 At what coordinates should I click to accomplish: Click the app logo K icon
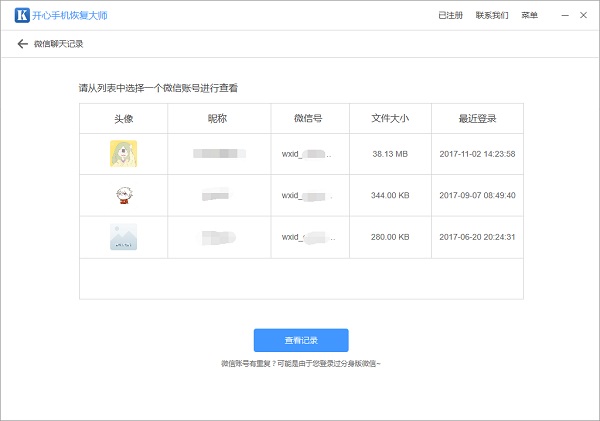22,15
